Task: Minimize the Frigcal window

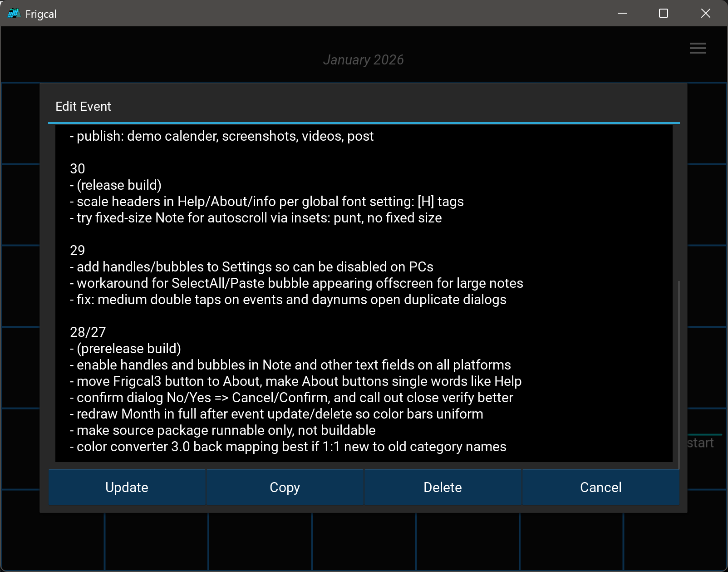Action: click(622, 14)
